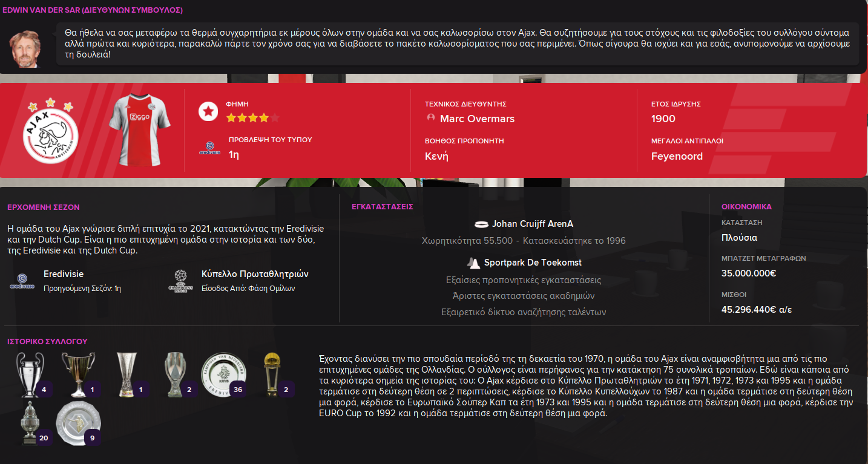This screenshot has width=868, height=464.
Task: Select the silver shield trophy with count 9
Action: coord(77,423)
